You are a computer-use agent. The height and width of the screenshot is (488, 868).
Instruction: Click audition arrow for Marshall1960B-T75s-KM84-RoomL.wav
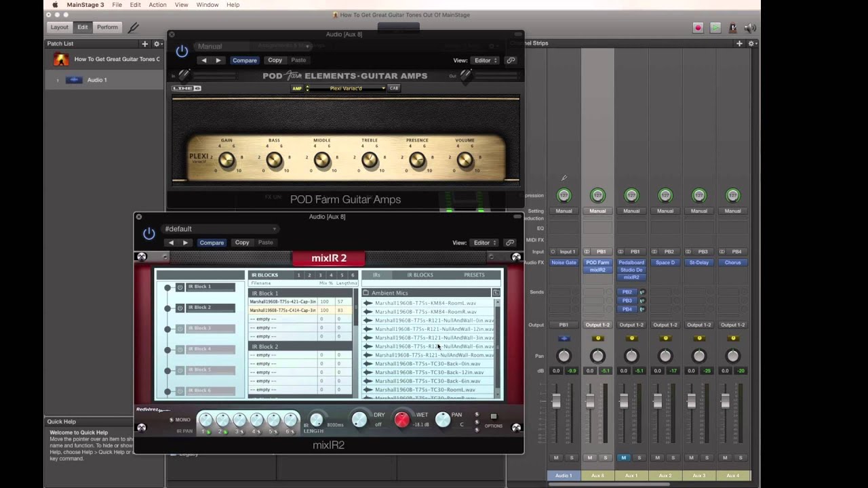pos(368,303)
